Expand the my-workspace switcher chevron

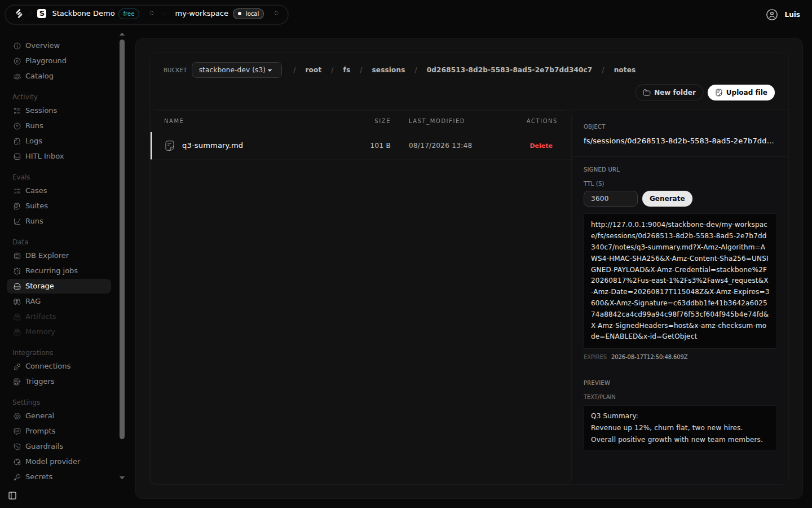pyautogui.click(x=276, y=14)
